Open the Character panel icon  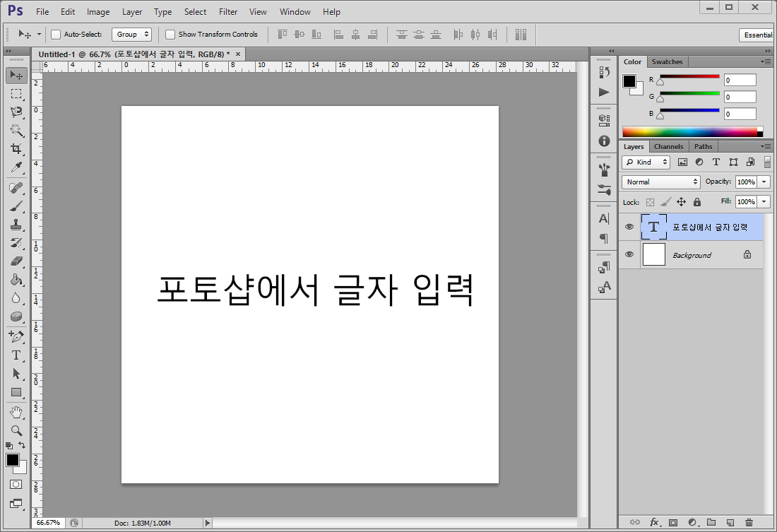click(604, 218)
